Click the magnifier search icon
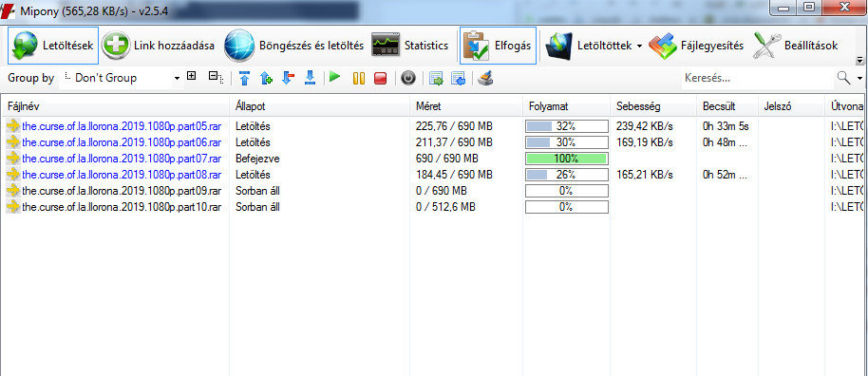868x376 pixels. 843,78
